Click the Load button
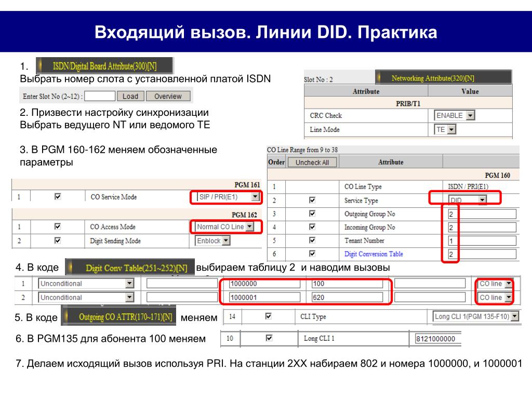Image resolution: width=532 pixels, height=399 pixels. (x=130, y=96)
